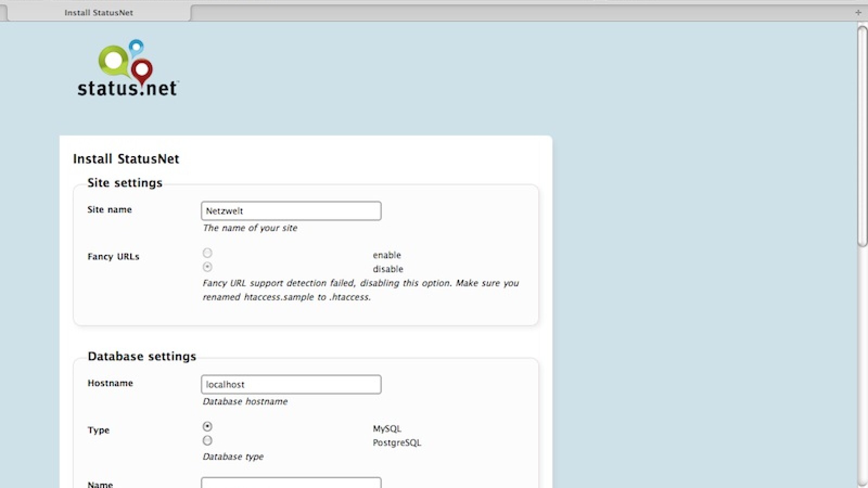Click the 'Hostname' label

point(110,383)
